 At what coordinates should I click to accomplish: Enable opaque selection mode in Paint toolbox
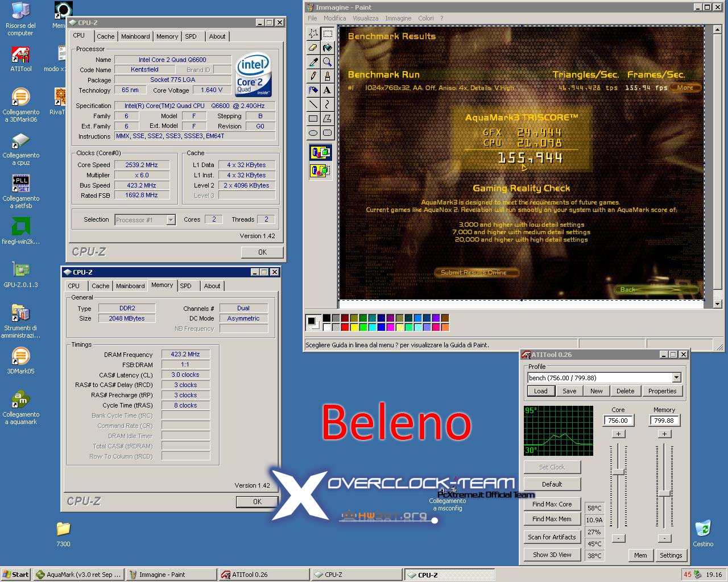click(x=320, y=153)
